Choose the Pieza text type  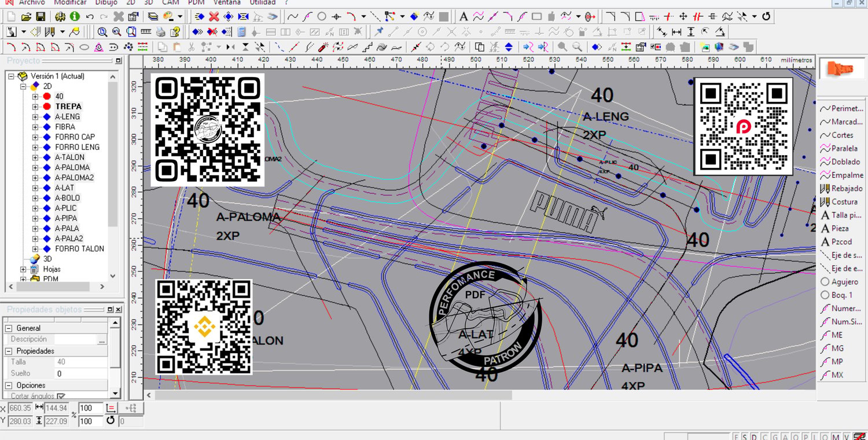coord(835,229)
